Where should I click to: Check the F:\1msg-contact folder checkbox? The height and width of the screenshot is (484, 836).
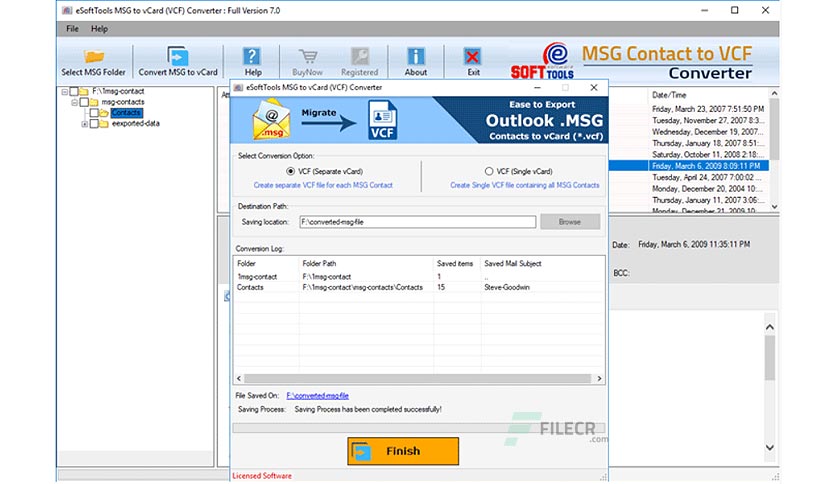coord(74,91)
